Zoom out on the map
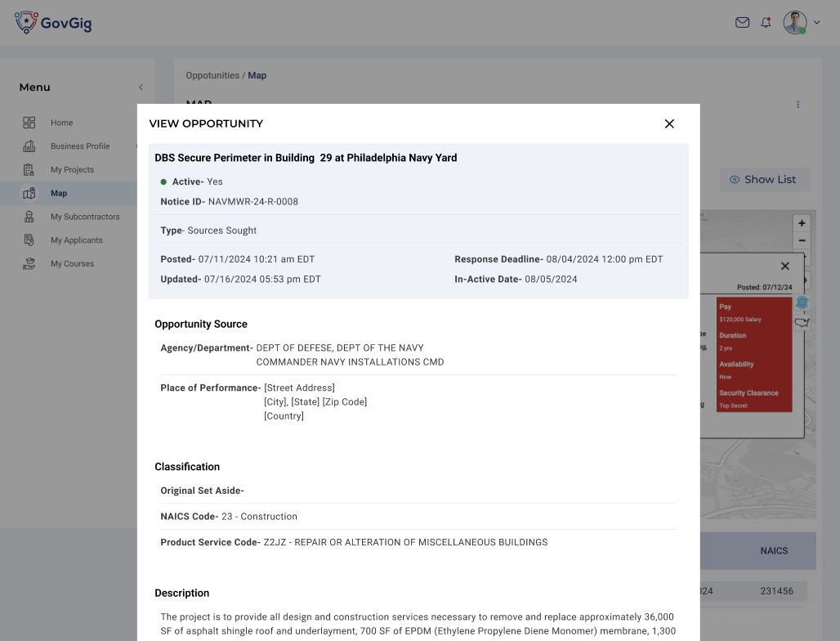840x641 pixels. click(802, 240)
